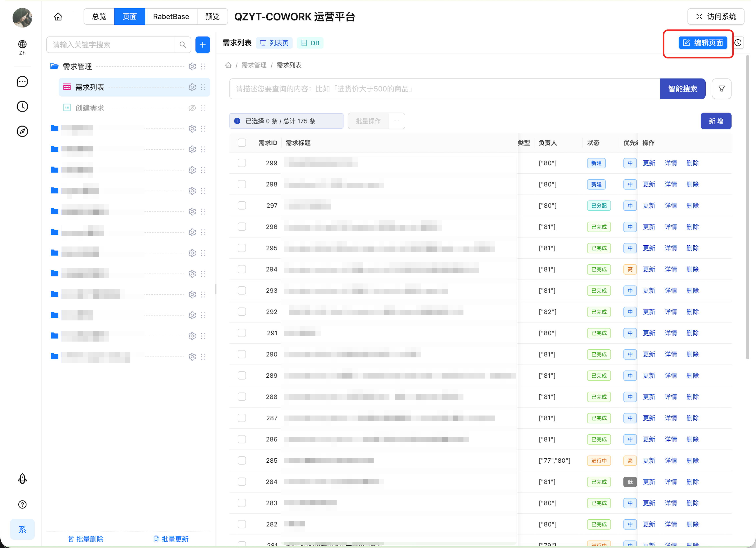Image resolution: width=756 pixels, height=548 pixels.
Task: Grab the drag handle of 创建需求 row
Action: tap(203, 108)
